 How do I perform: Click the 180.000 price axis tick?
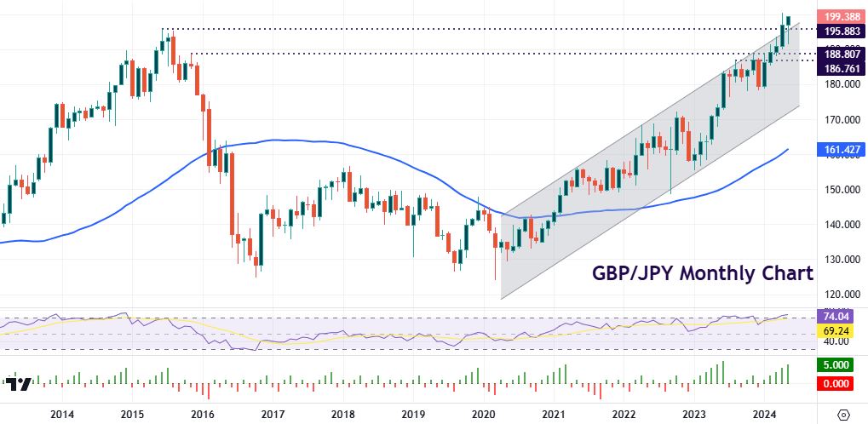coord(839,84)
